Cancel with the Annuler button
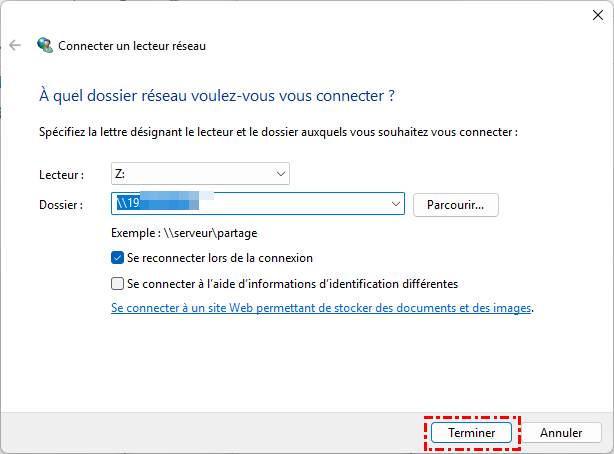This screenshot has width=614, height=454. 561,433
